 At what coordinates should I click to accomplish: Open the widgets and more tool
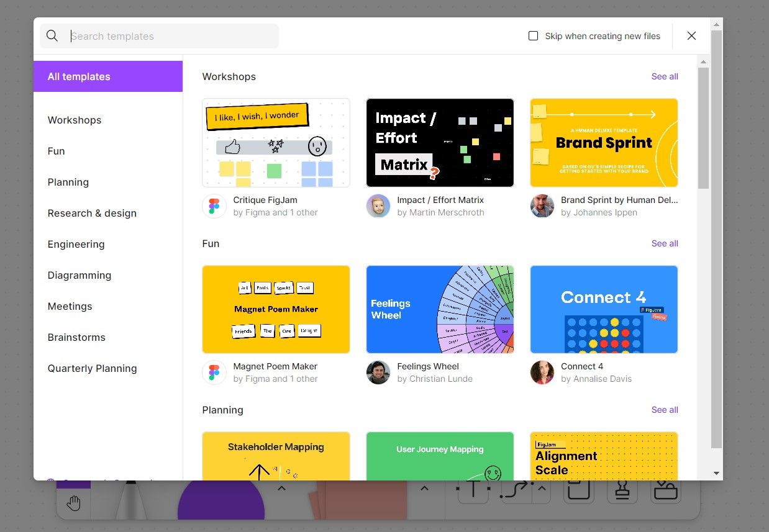point(666,490)
